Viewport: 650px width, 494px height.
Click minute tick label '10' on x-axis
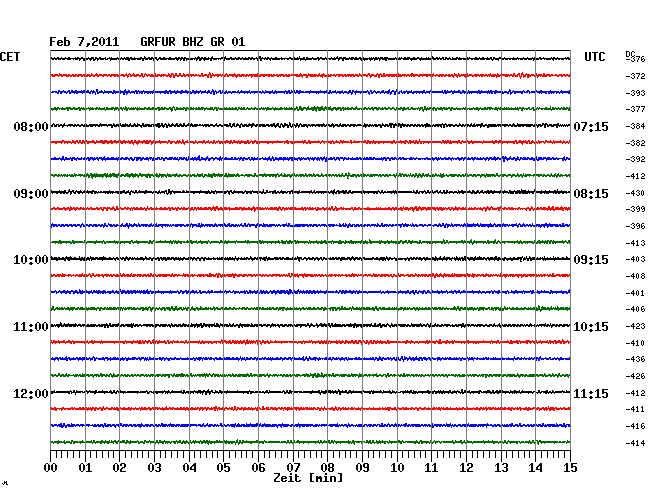tap(397, 468)
